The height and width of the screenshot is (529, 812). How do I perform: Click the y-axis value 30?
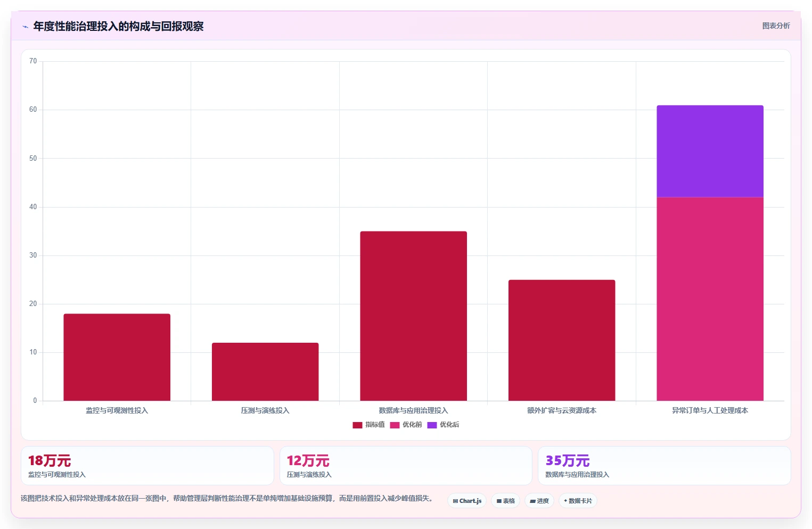coord(33,255)
